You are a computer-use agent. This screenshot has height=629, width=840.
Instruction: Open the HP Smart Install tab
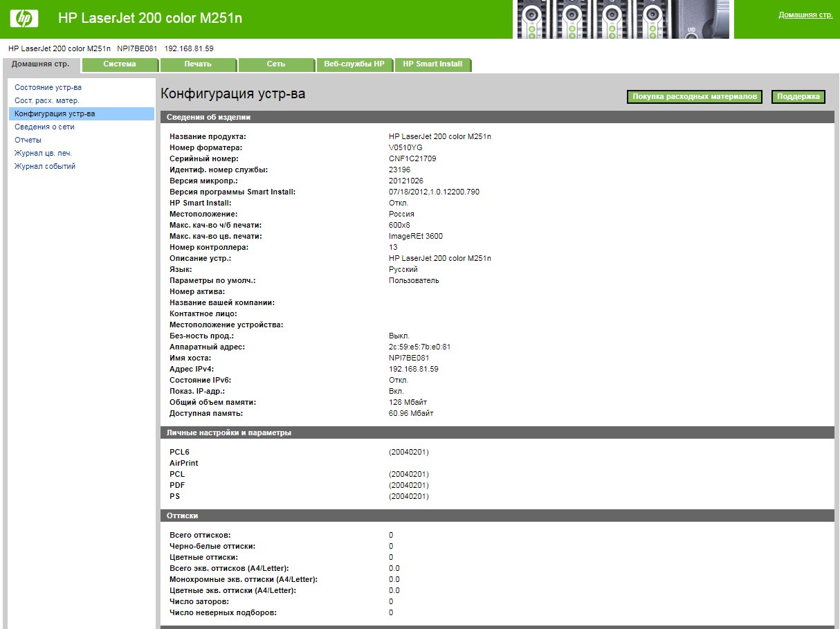pyautogui.click(x=432, y=64)
